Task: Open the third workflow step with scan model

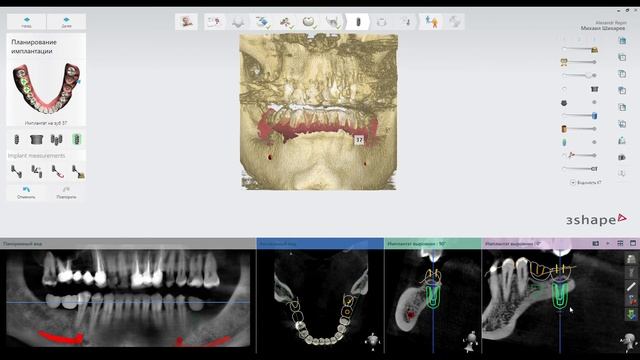Action: 238,22
